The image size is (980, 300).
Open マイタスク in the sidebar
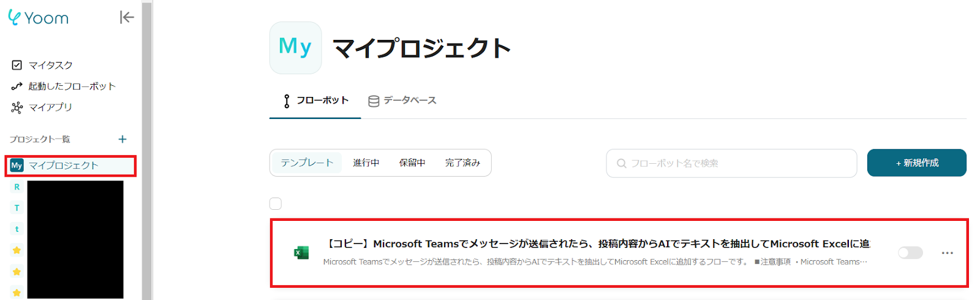(50, 65)
